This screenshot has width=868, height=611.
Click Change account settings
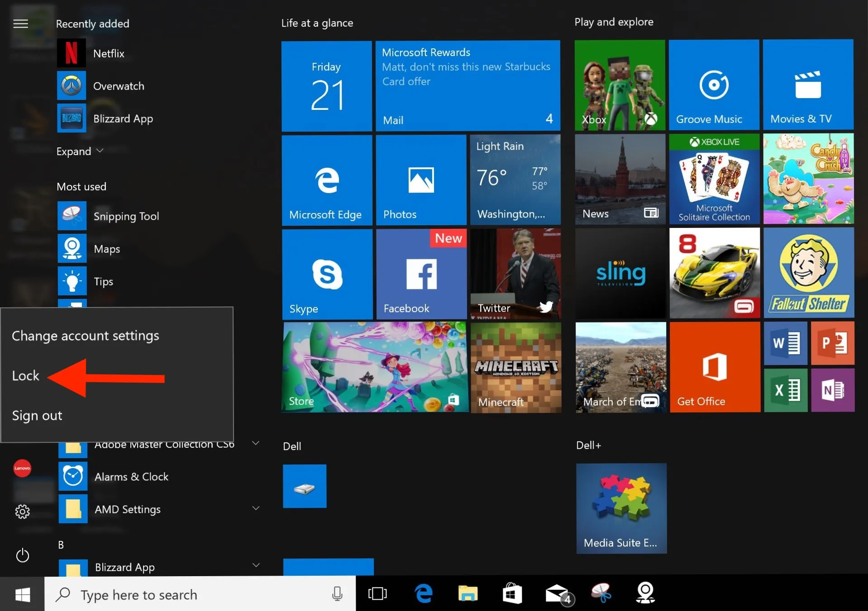click(85, 336)
